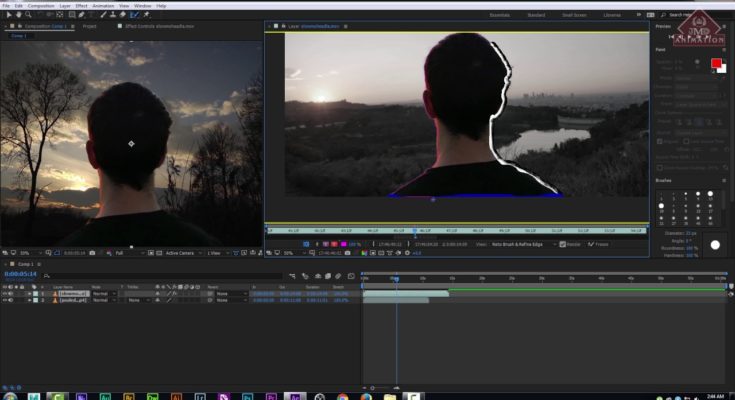Enable motion blur for timeline layers
The width and height of the screenshot is (735, 400).
338,276
